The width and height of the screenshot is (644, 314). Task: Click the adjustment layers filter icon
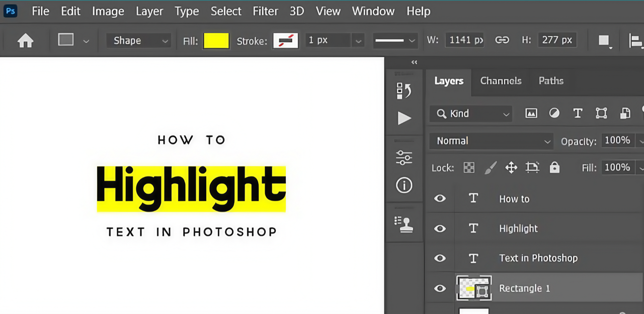tap(554, 113)
